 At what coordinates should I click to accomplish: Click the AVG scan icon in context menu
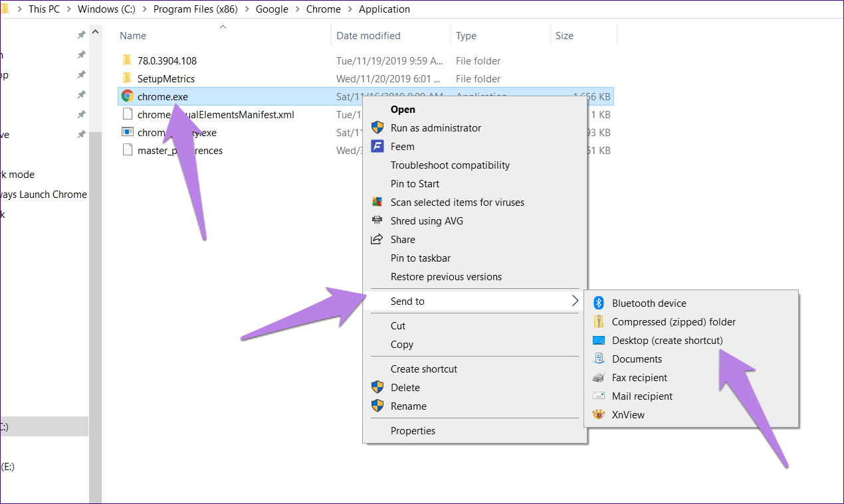click(x=377, y=202)
